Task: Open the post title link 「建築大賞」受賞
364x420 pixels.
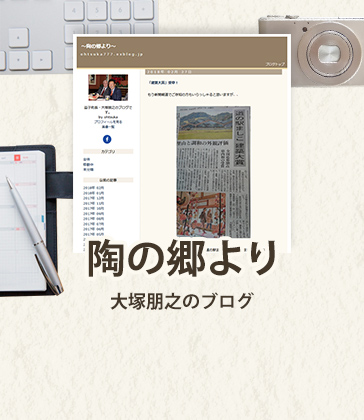Action: click(163, 82)
